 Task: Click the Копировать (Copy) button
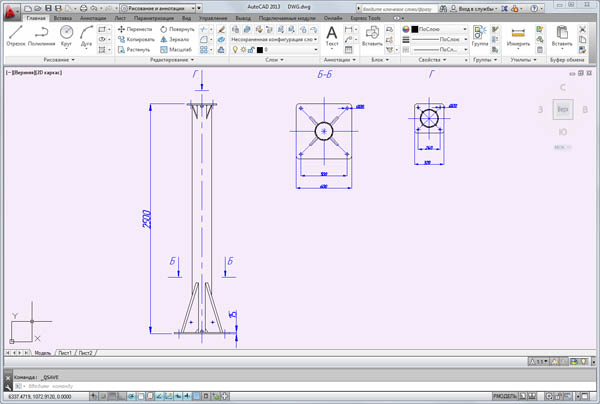(135, 39)
